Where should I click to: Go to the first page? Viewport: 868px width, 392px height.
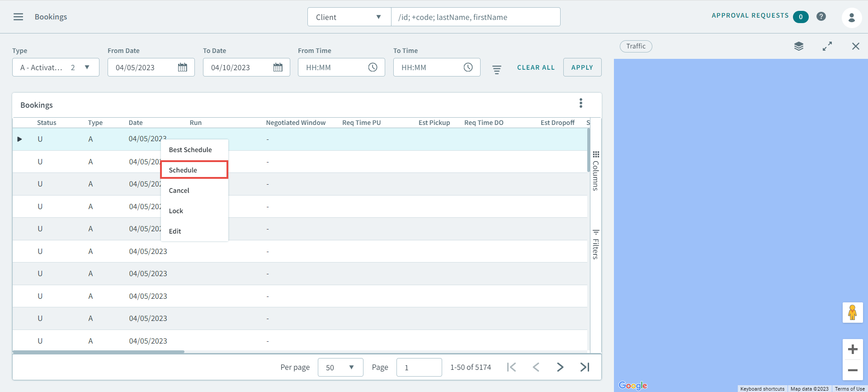tap(512, 367)
